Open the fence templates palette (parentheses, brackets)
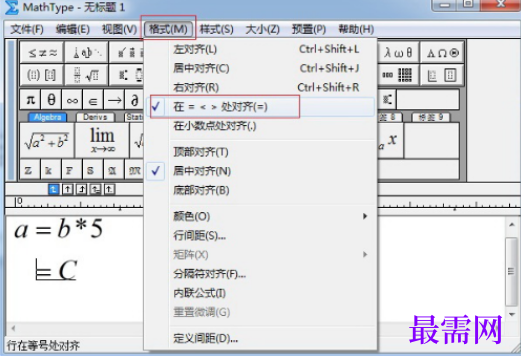 pos(42,74)
